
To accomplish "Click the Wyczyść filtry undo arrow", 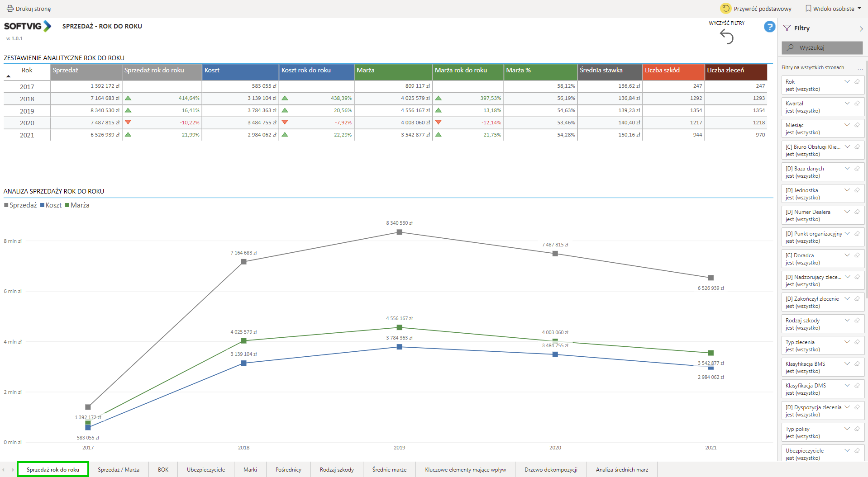I will point(727,37).
